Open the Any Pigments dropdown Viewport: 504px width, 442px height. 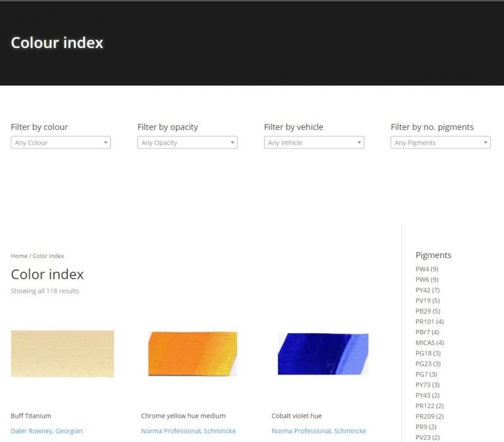[440, 142]
